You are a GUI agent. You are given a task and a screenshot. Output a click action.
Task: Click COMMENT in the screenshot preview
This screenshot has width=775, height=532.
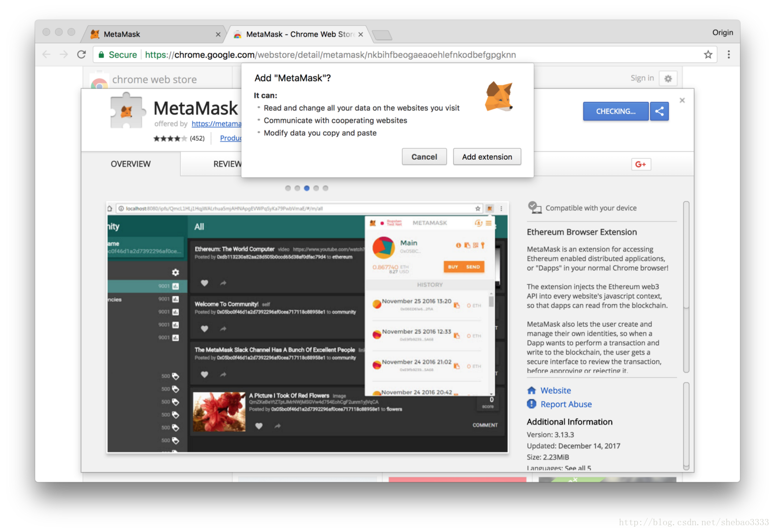(485, 425)
